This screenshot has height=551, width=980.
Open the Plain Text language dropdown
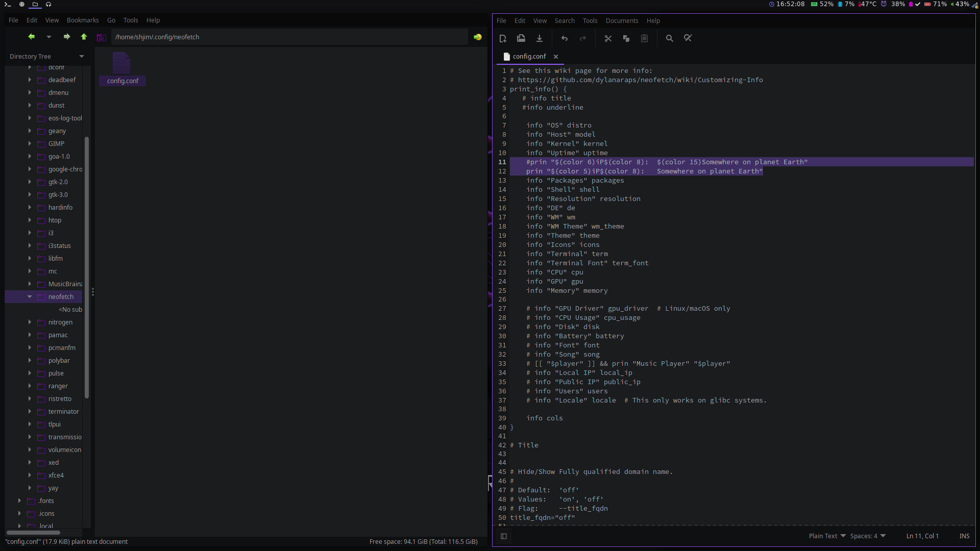(826, 536)
